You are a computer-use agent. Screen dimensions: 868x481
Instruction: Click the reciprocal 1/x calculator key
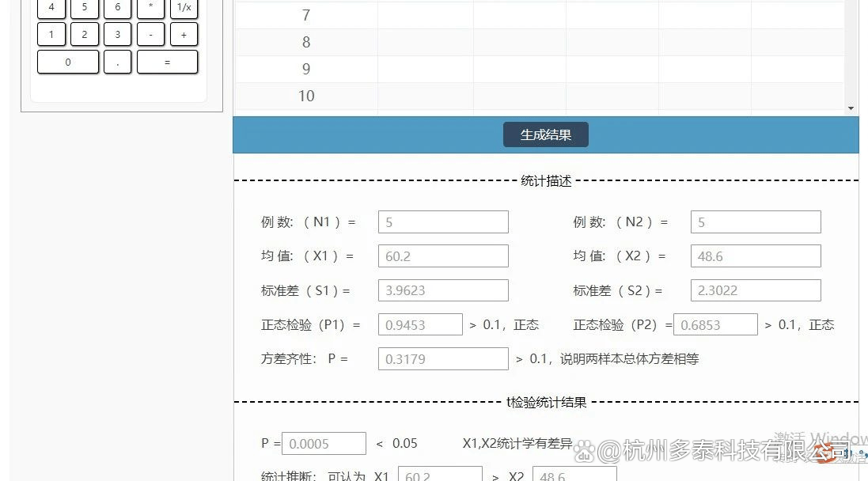(x=184, y=8)
